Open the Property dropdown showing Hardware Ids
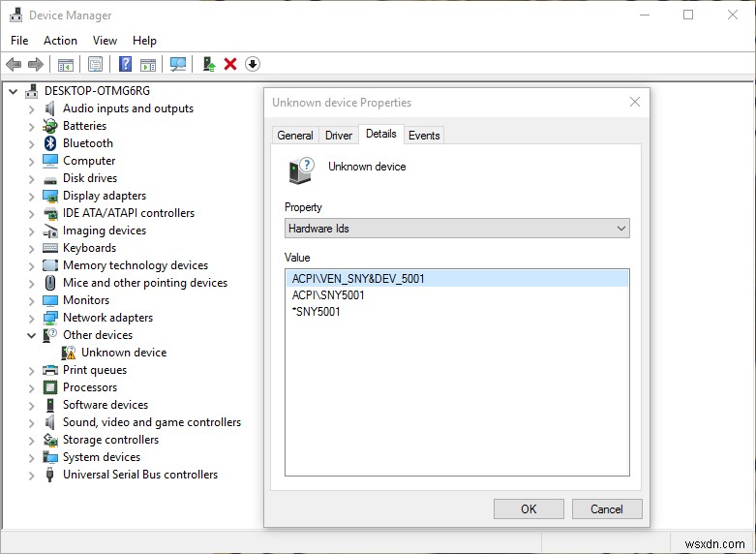The image size is (756, 554). coord(457,229)
